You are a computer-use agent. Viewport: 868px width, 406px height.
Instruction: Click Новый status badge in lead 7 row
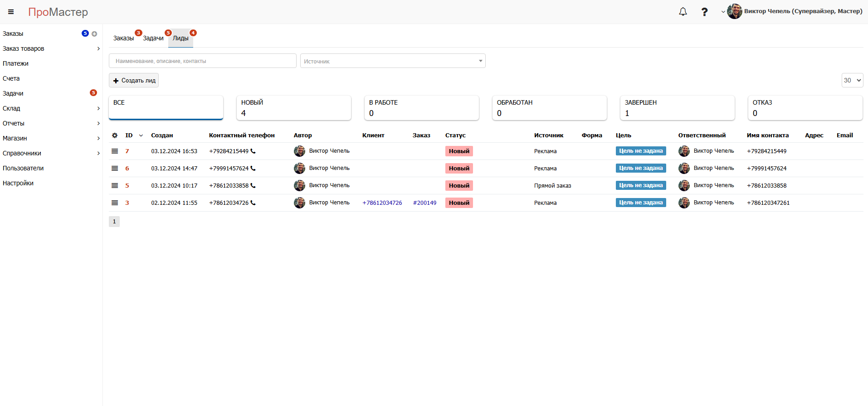[459, 151]
